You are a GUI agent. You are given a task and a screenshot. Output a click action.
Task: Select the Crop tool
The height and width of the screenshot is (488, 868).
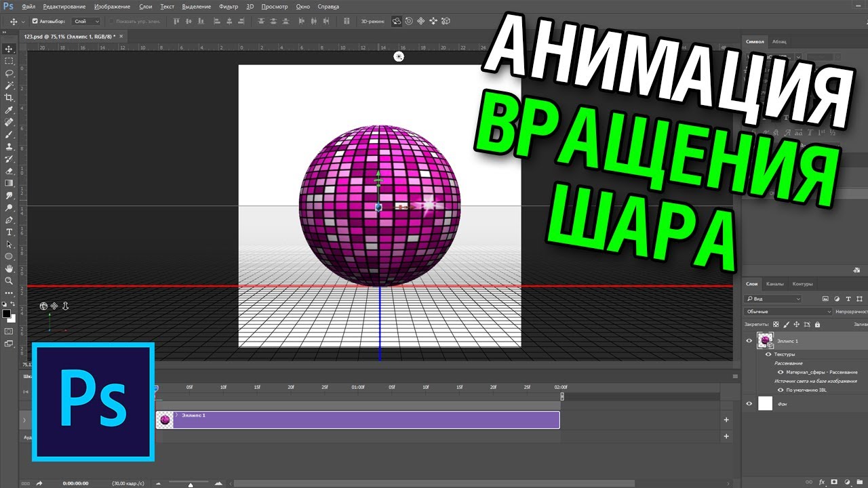(x=9, y=98)
